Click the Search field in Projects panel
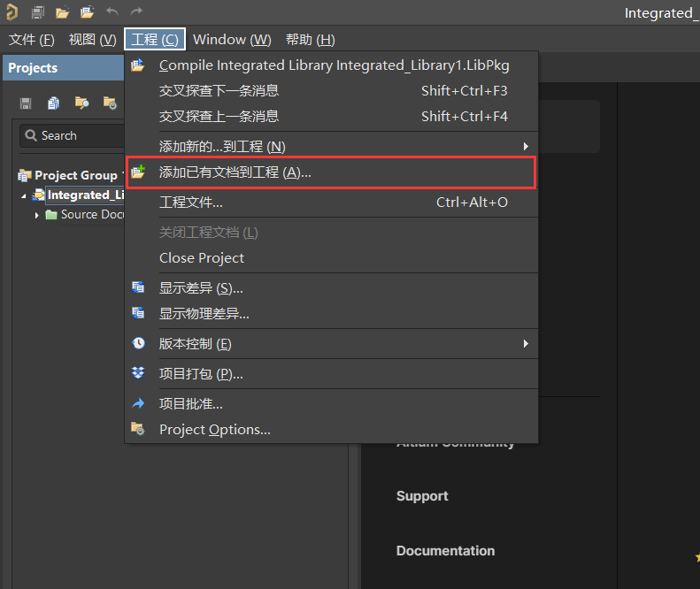This screenshot has width=700, height=589. (x=72, y=135)
